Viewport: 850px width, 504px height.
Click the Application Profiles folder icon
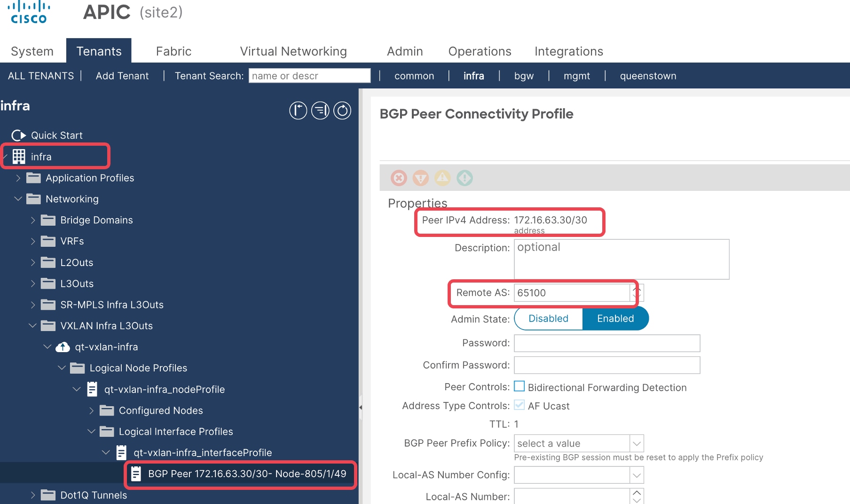pos(33,178)
